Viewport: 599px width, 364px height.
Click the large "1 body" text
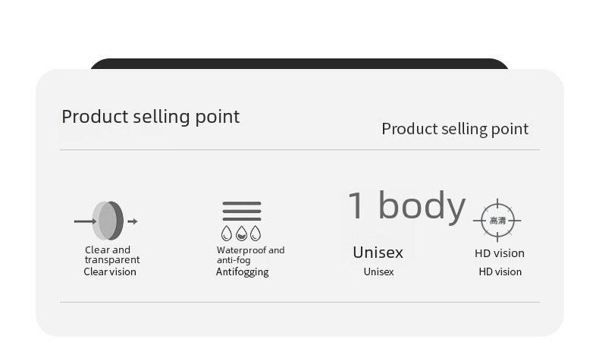(406, 206)
